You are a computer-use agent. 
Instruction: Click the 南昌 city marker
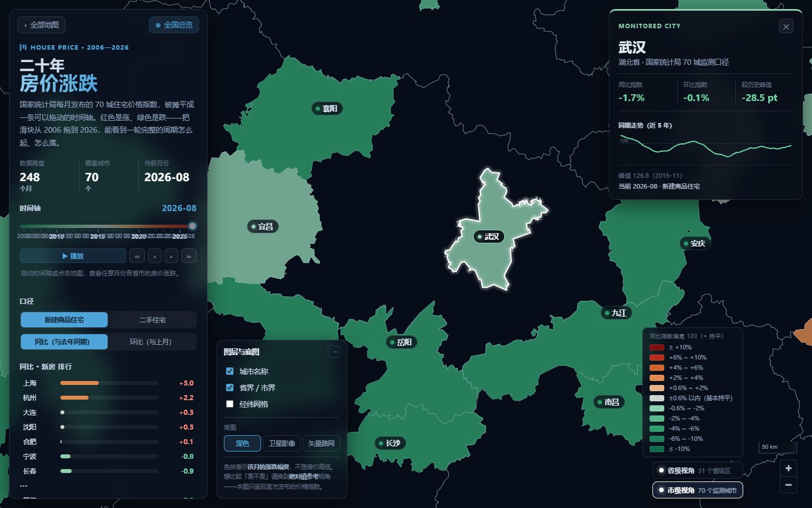(608, 402)
